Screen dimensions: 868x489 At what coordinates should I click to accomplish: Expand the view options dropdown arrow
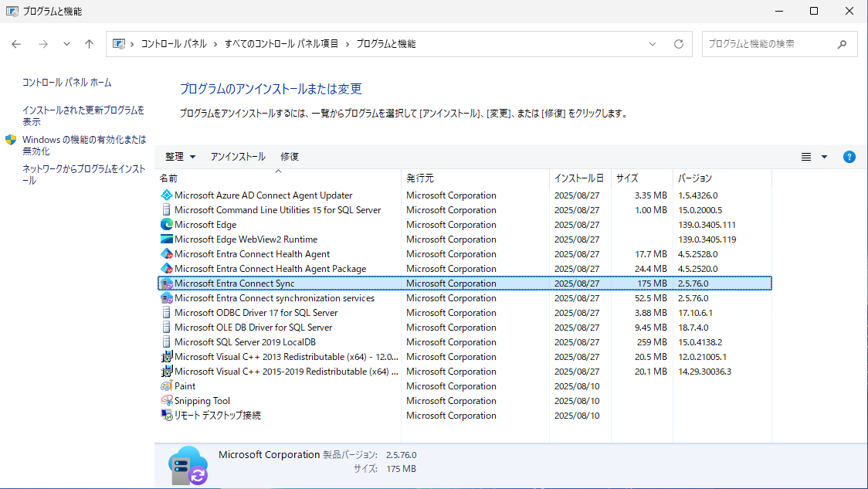coord(824,157)
